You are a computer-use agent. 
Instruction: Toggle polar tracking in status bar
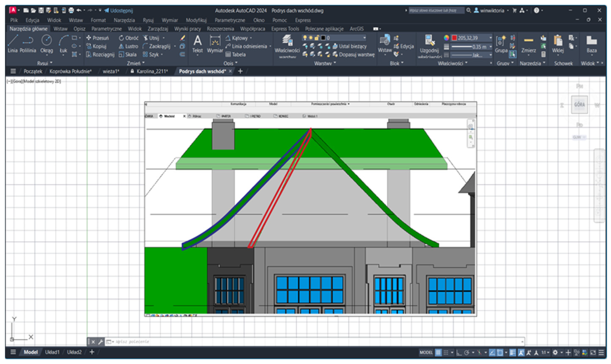click(x=467, y=352)
